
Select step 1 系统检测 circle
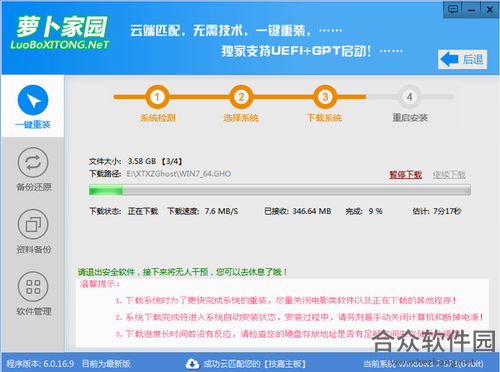tap(157, 97)
